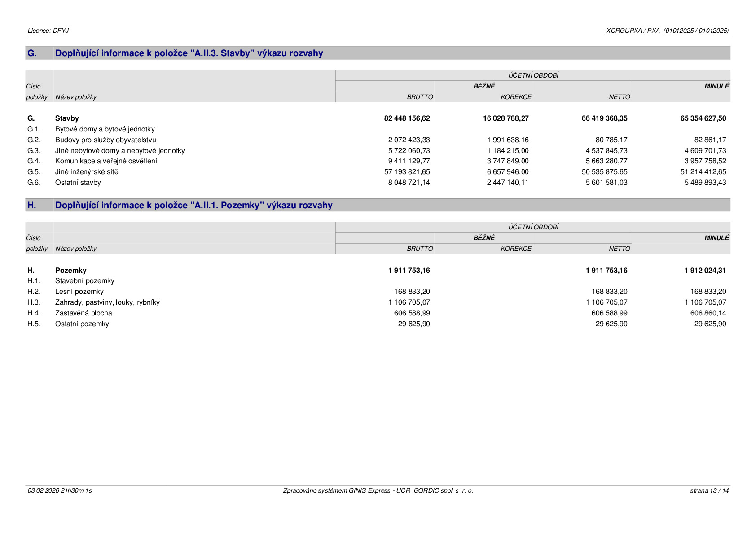Screen dimensions: 756x534
Task: Click the BRUTTO column header in Stavby table
Action: (x=420, y=97)
